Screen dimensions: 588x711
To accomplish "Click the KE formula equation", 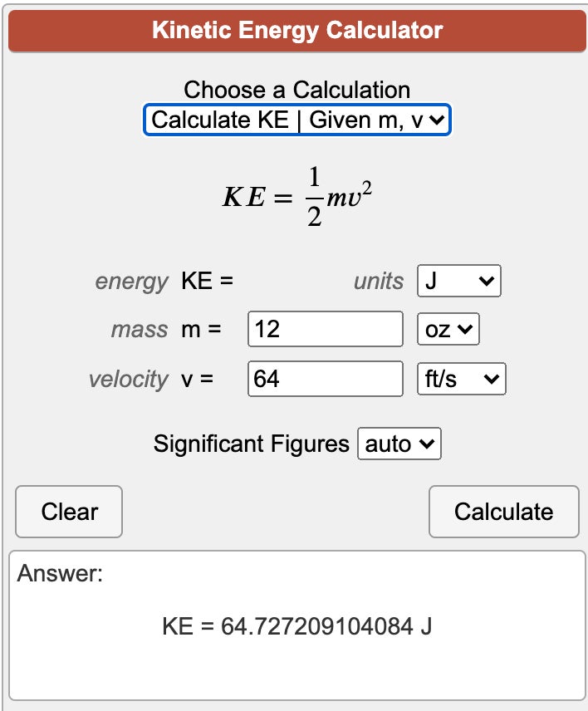I will tap(296, 198).
